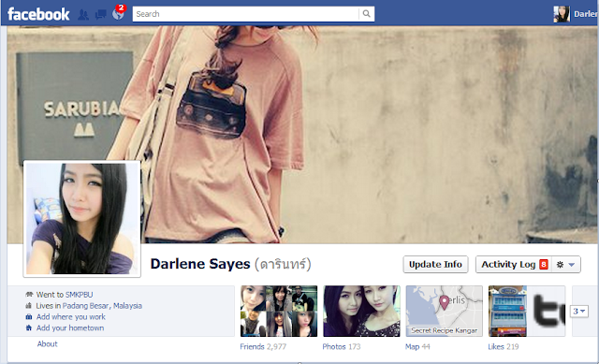599x364 pixels.
Task: Open the messages icon in top bar
Action: (x=100, y=15)
